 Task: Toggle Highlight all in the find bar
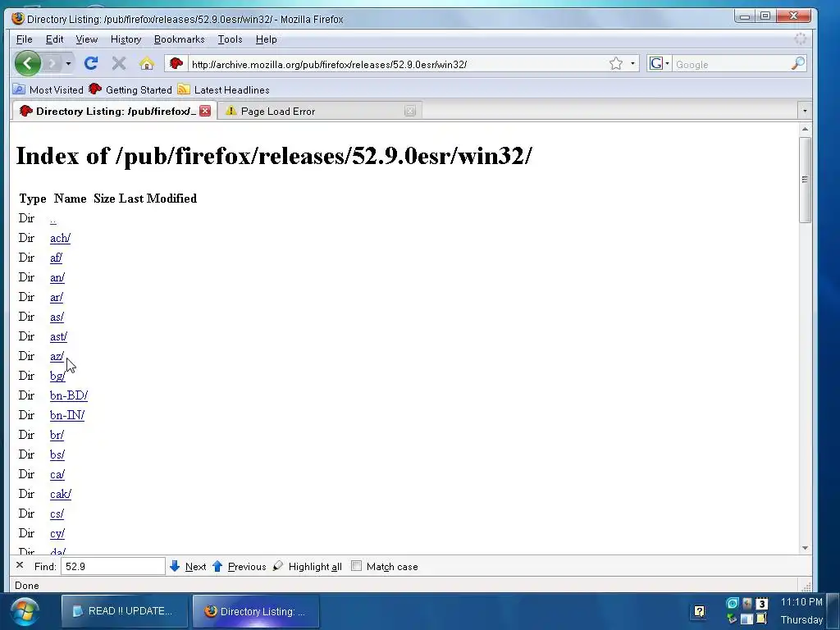point(308,566)
